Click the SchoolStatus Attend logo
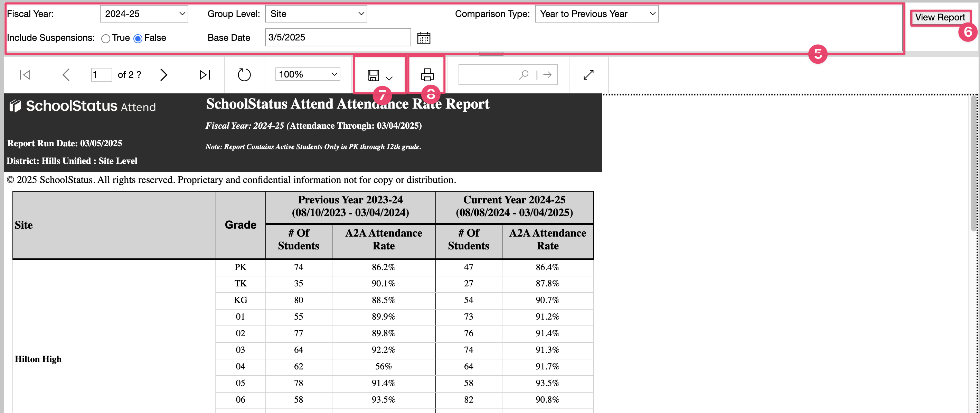Viewport: 980px width, 413px height. tap(83, 106)
